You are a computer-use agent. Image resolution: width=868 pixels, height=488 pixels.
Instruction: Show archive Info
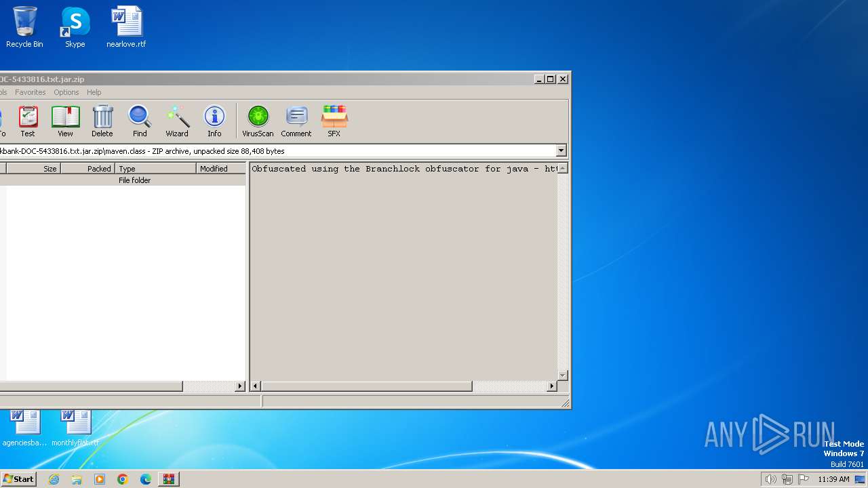[214, 121]
